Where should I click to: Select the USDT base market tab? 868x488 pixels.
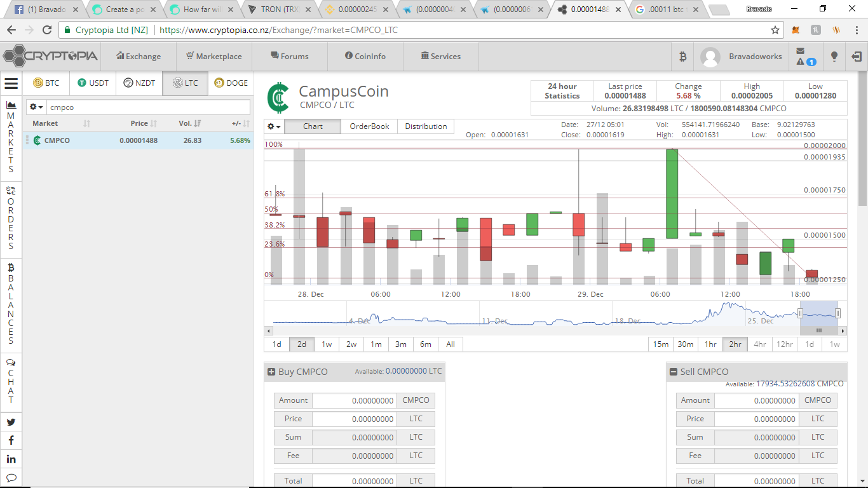pos(93,83)
